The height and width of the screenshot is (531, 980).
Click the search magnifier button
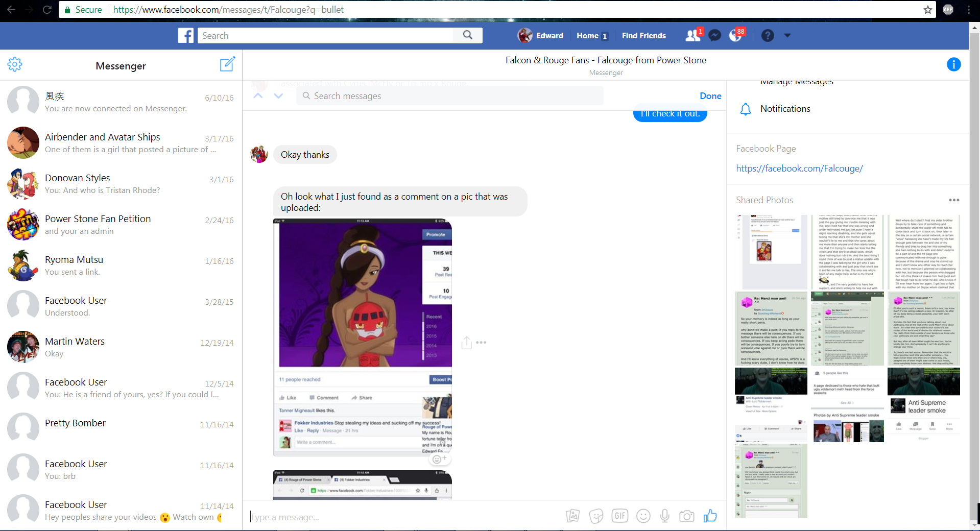468,35
